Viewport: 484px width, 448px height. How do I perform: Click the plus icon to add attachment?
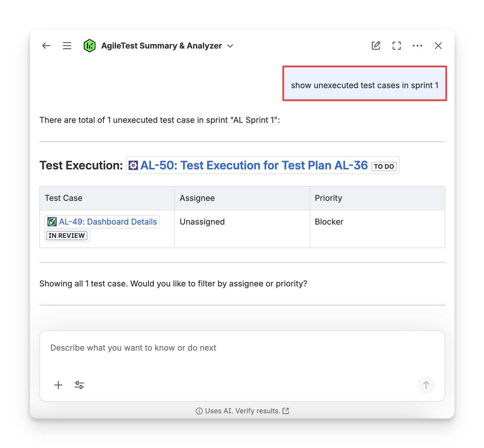(58, 385)
